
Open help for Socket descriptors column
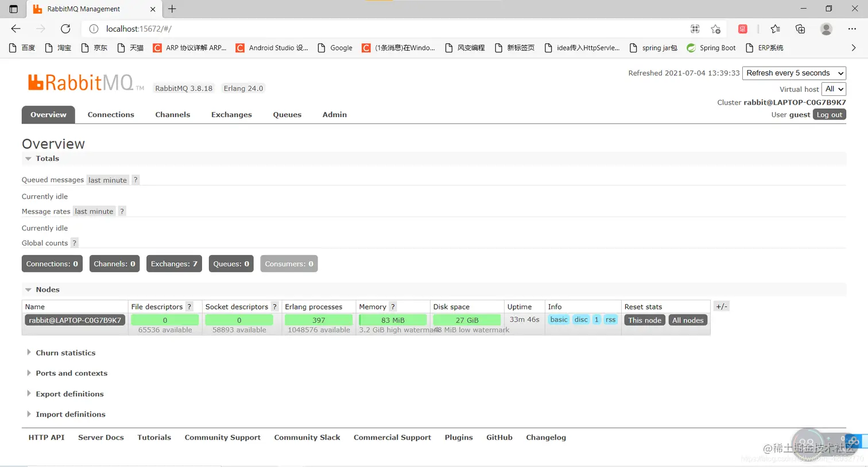coord(274,307)
